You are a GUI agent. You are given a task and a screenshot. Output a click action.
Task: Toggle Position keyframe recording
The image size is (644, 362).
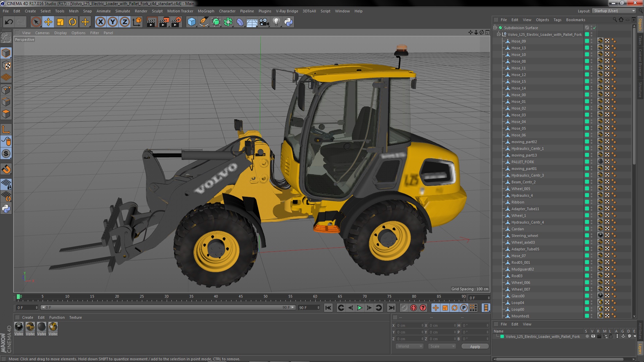pyautogui.click(x=436, y=308)
